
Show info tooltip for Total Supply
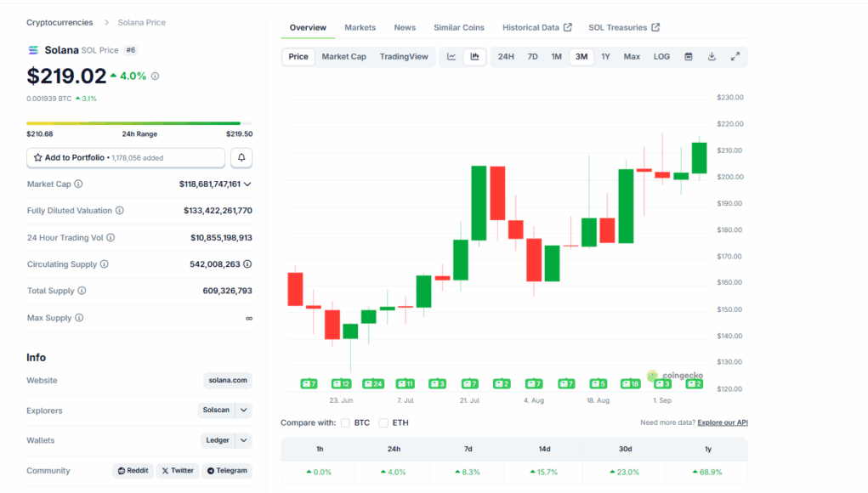click(82, 291)
